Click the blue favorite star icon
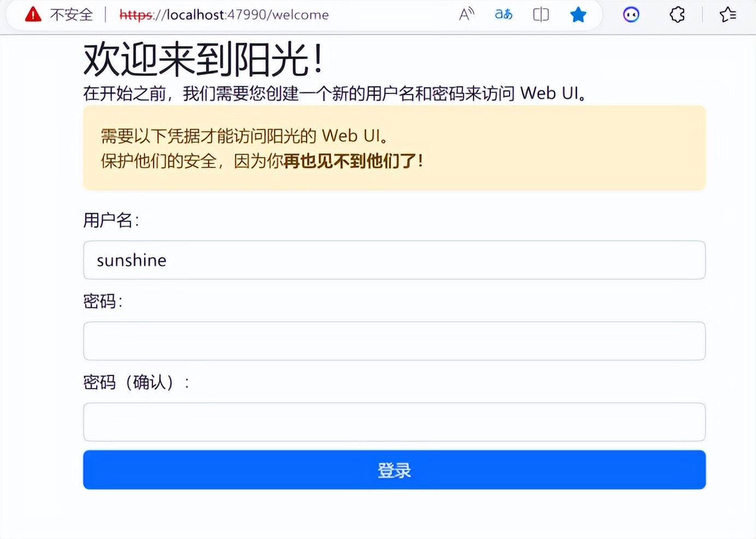The height and width of the screenshot is (539, 756). click(x=578, y=15)
